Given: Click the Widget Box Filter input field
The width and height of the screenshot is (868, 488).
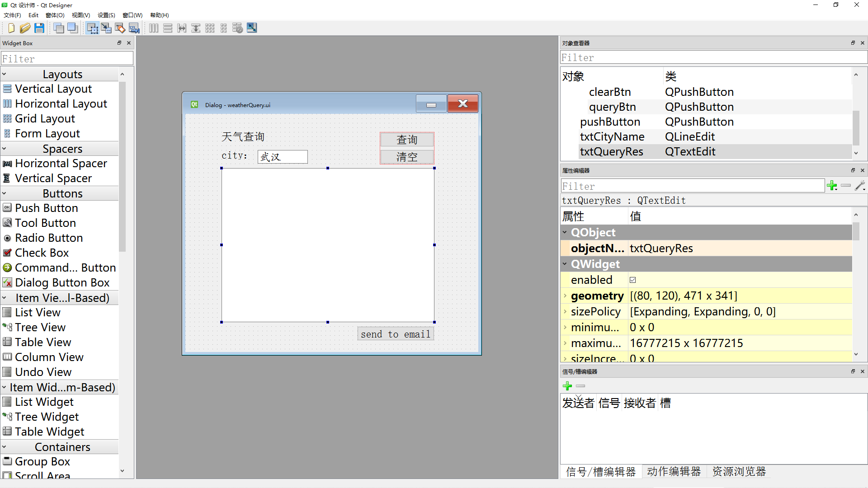Looking at the screenshot, I should [67, 59].
